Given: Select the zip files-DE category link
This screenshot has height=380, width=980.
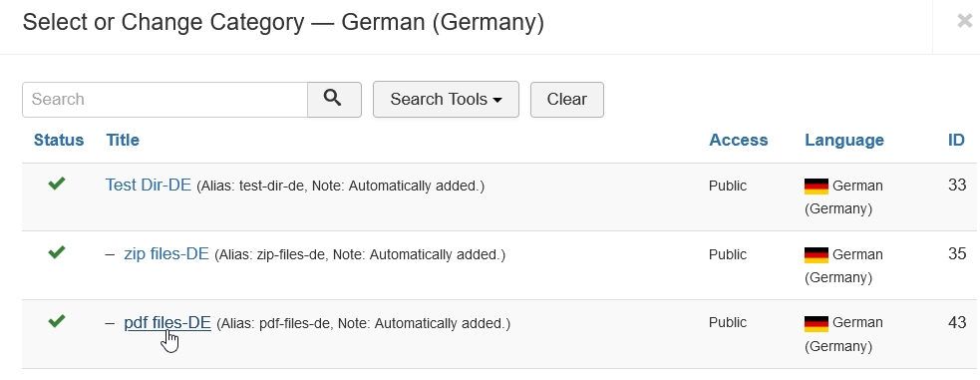Looking at the screenshot, I should (166, 253).
